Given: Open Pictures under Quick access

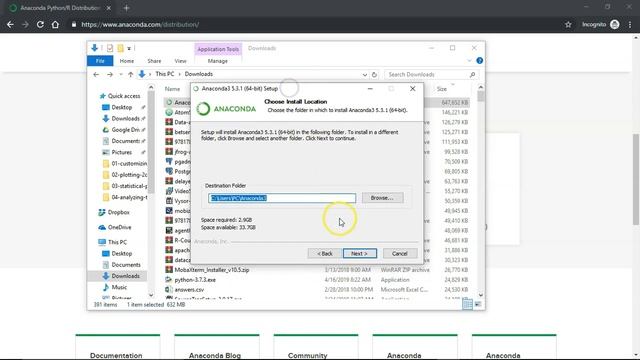Looking at the screenshot, I should (x=122, y=152).
